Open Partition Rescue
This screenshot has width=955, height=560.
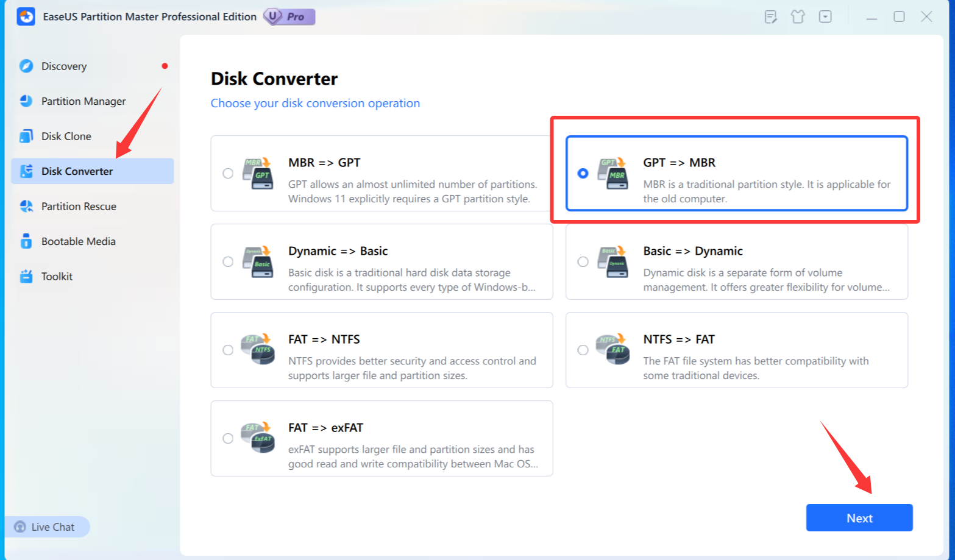[x=93, y=206]
